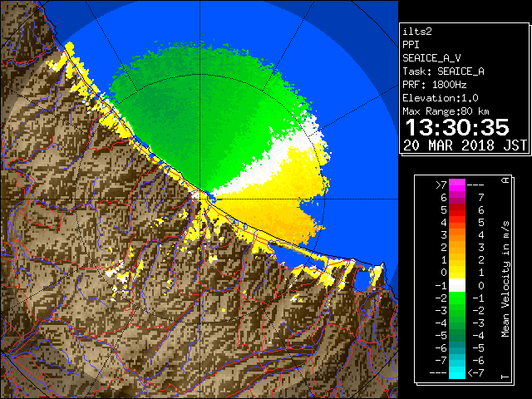Viewport: 532px width, 399px height.
Task: Select the Task: SEAICE_A line
Action: [443, 71]
